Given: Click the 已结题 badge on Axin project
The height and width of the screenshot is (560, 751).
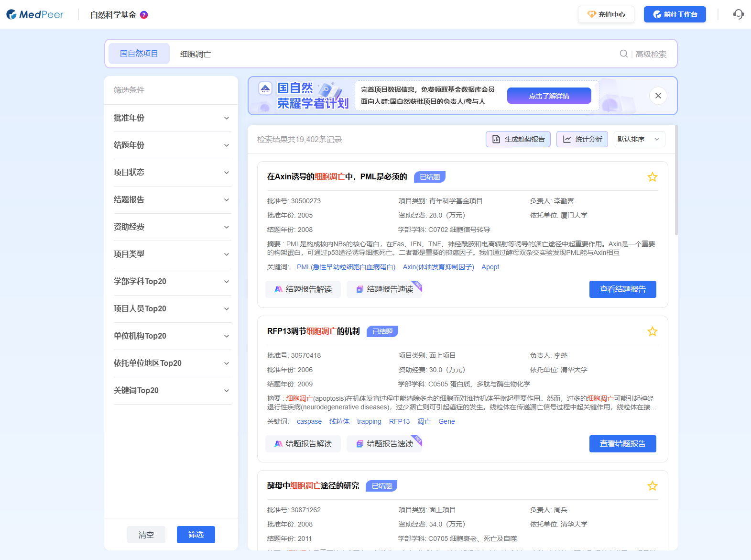Looking at the screenshot, I should (430, 177).
